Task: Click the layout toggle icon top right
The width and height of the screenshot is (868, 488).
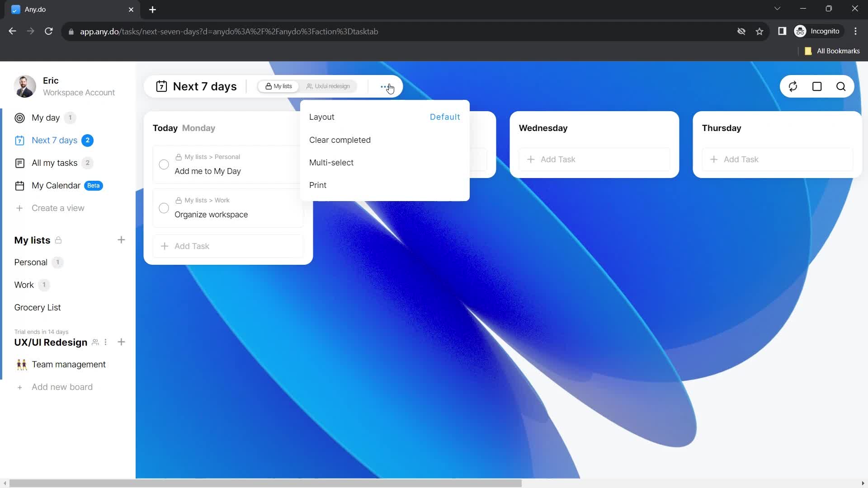Action: 817,86
